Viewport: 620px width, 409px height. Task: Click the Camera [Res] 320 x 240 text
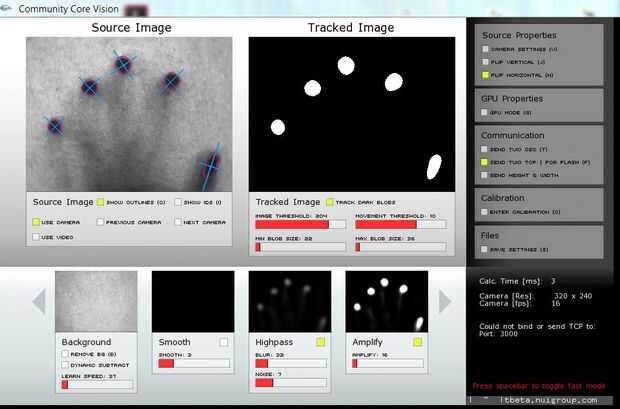[535, 296]
